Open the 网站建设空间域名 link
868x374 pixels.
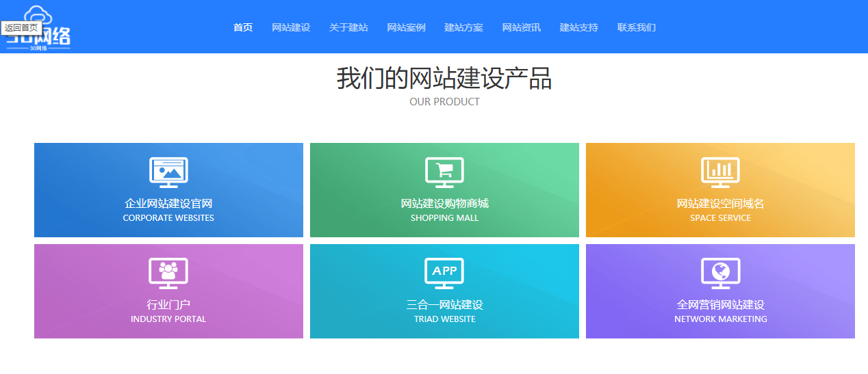click(720, 204)
